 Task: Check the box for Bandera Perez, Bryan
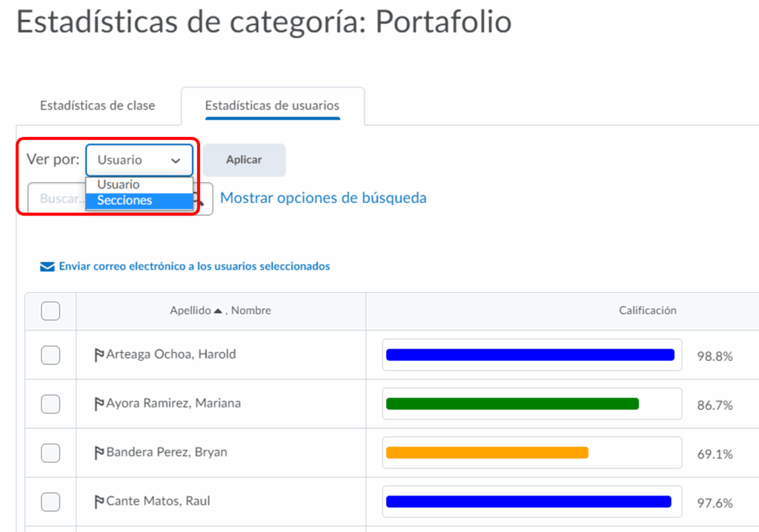click(x=50, y=453)
